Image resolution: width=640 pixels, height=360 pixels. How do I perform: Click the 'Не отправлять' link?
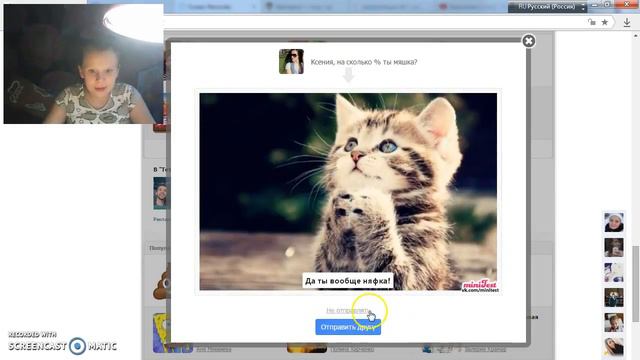[348, 310]
